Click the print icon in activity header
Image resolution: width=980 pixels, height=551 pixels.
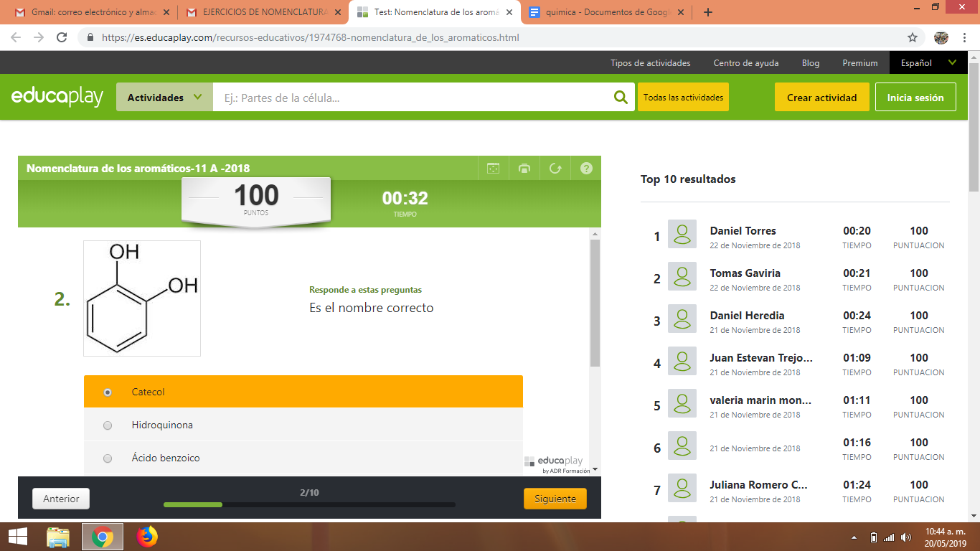click(524, 169)
